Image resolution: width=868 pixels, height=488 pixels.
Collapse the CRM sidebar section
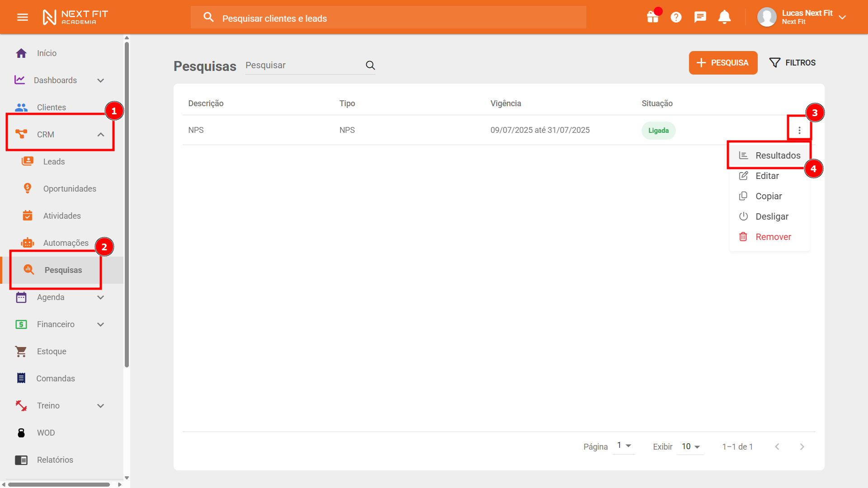point(101,134)
